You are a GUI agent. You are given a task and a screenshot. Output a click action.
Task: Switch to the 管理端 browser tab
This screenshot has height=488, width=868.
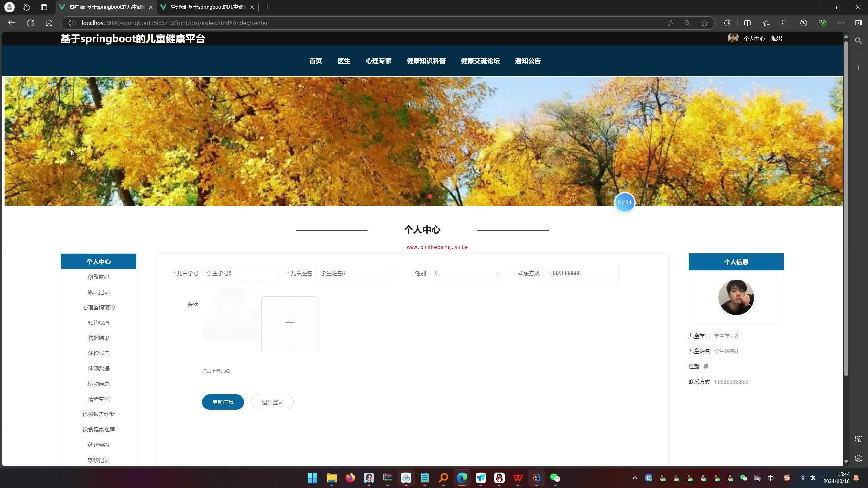pyautogui.click(x=208, y=7)
